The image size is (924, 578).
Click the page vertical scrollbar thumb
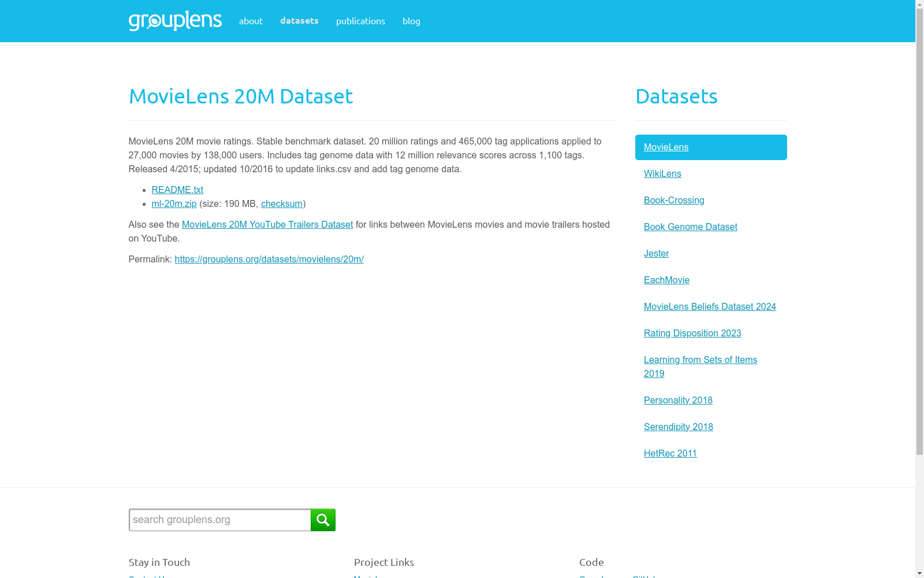point(919,232)
